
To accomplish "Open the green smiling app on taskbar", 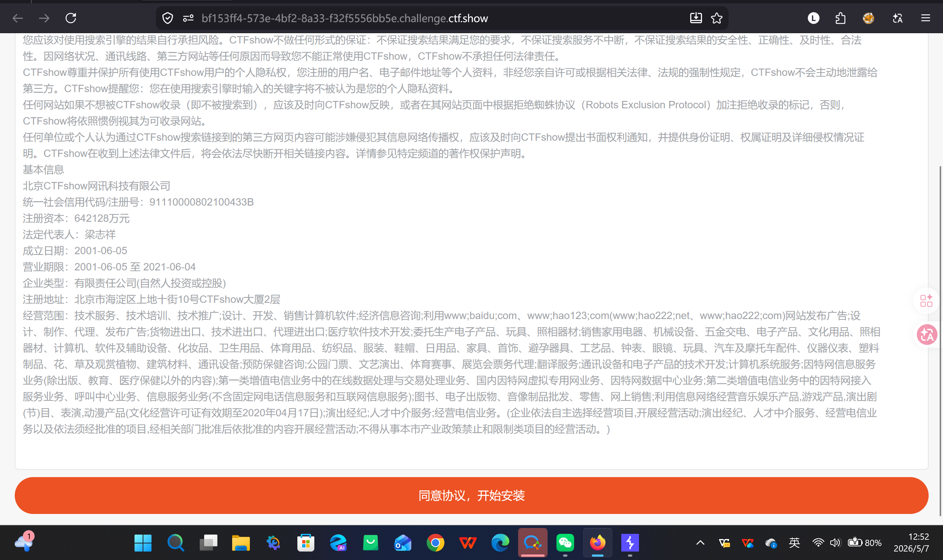I will click(371, 543).
